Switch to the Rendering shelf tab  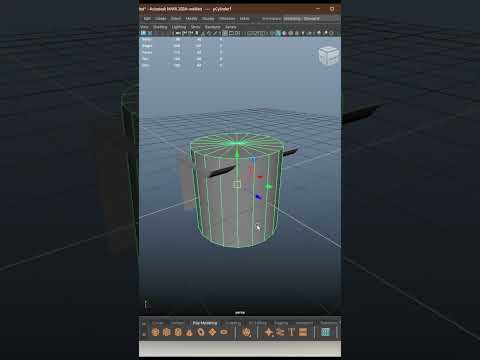coord(329,323)
